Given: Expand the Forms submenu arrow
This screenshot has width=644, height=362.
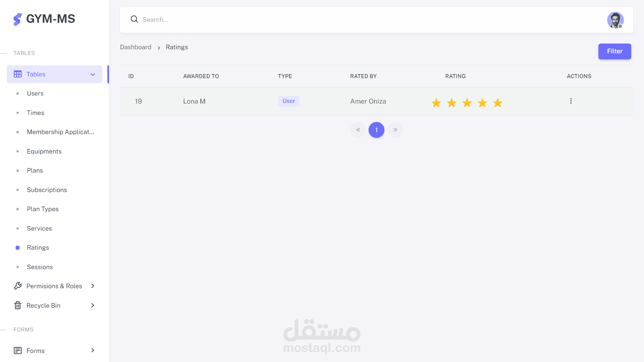Looking at the screenshot, I should (93, 350).
